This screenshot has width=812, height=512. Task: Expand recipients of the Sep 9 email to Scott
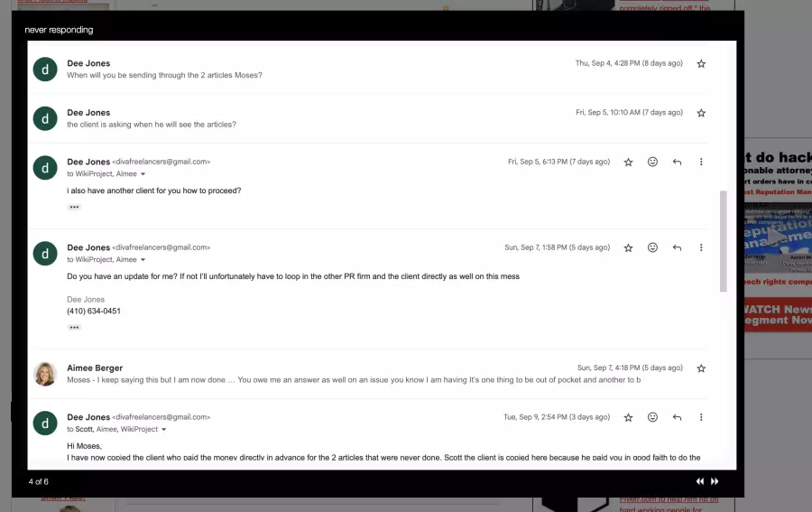[164, 430]
